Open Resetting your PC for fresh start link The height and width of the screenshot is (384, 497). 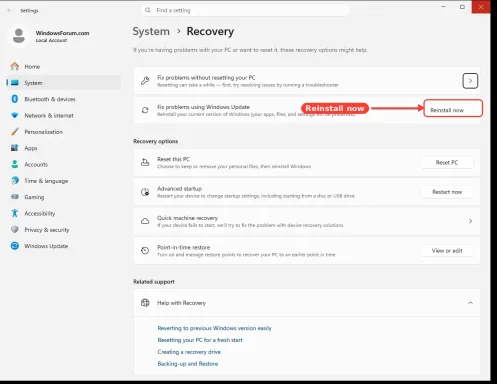200,340
